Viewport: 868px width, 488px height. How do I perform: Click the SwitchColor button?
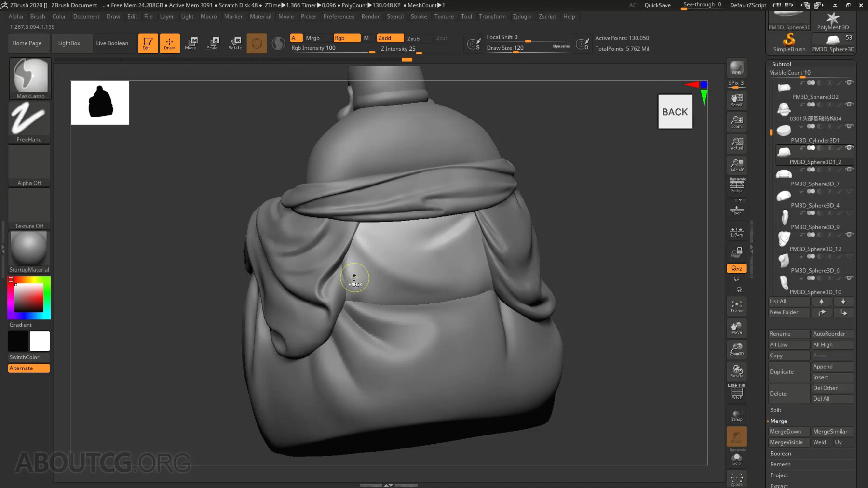[x=29, y=357]
